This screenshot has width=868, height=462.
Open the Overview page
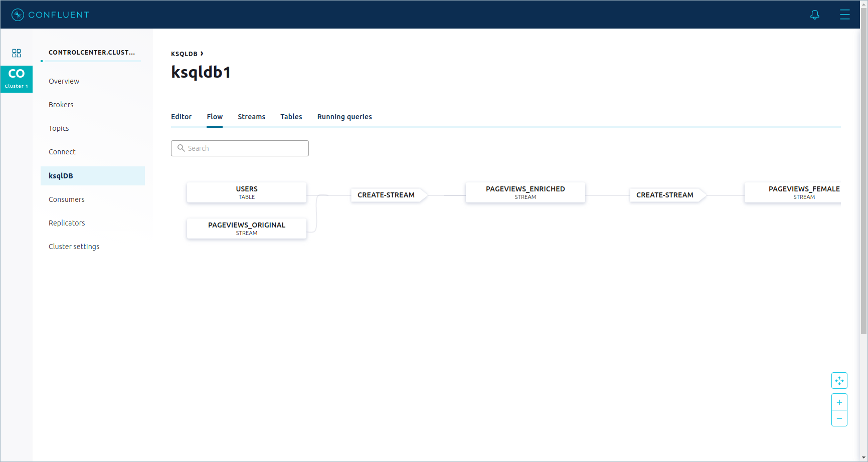tap(64, 81)
